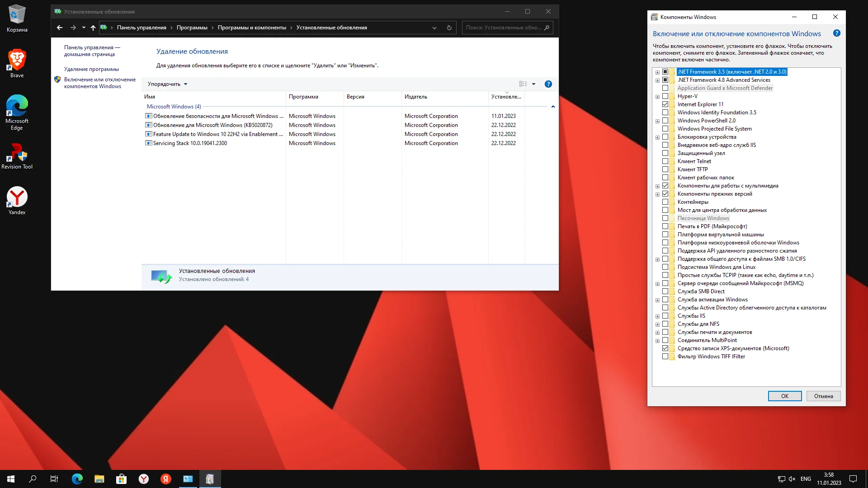Click the view options icon in toolbar
The image size is (868, 488).
523,84
